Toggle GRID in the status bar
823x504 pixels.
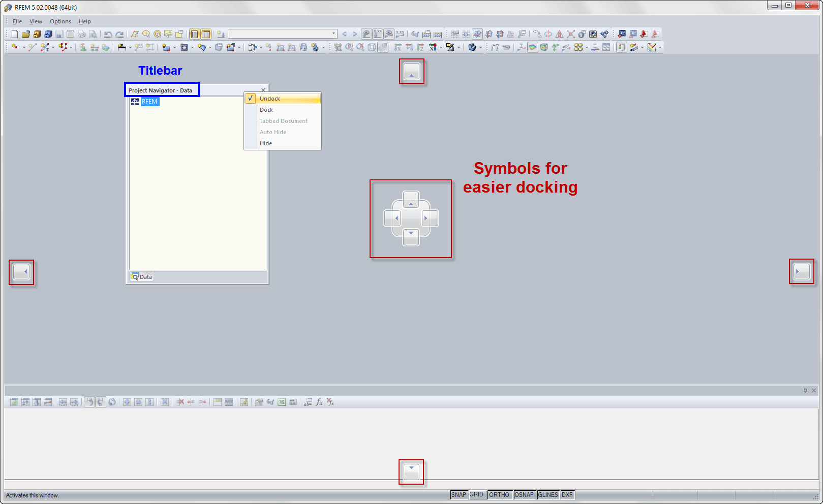pos(476,495)
